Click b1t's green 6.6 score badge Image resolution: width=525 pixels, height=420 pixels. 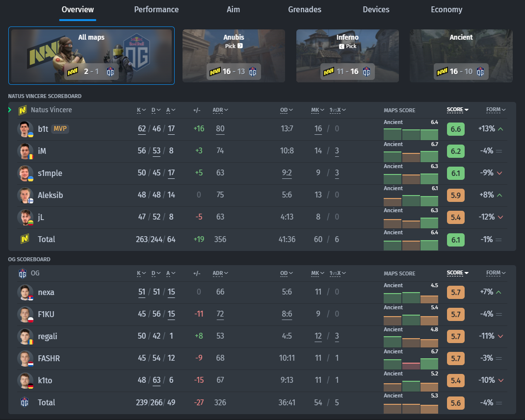coord(456,129)
